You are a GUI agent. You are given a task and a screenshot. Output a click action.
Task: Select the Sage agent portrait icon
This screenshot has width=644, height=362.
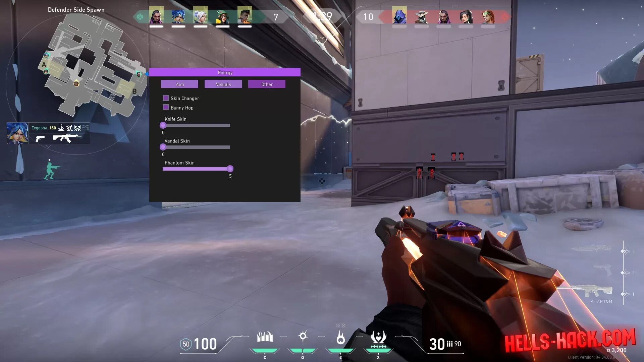[x=201, y=16]
